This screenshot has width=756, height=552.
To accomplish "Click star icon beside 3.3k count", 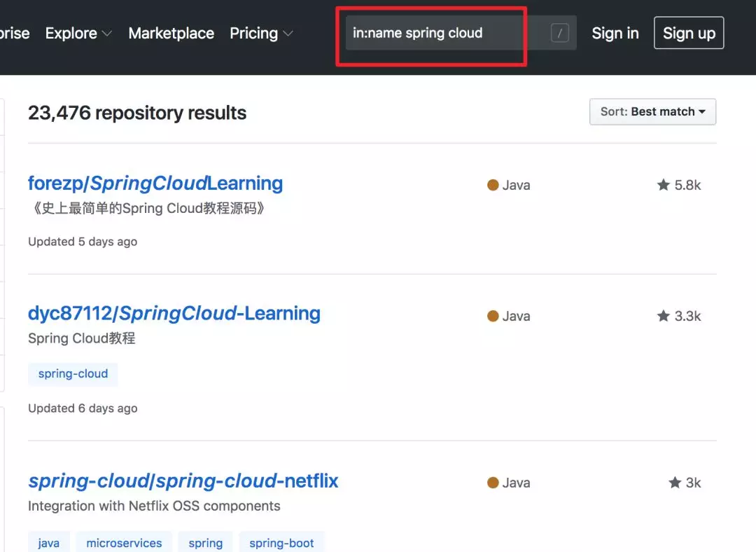I will (x=664, y=316).
